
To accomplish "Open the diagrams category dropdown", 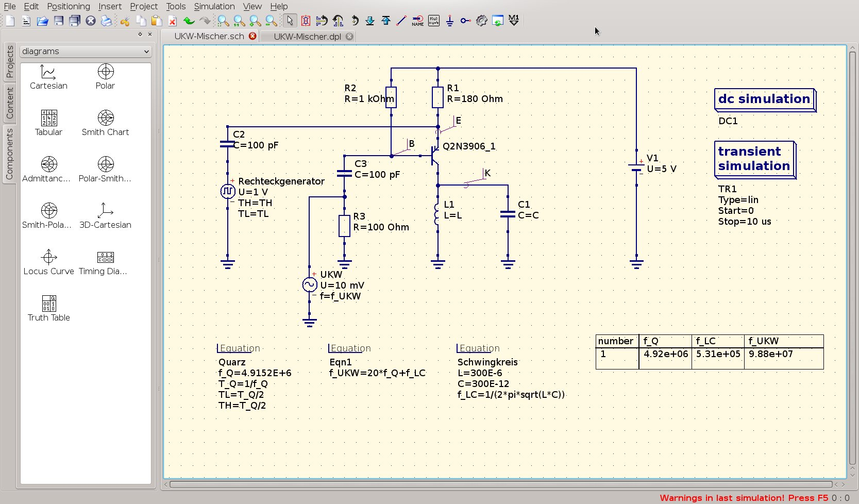I will [x=86, y=52].
